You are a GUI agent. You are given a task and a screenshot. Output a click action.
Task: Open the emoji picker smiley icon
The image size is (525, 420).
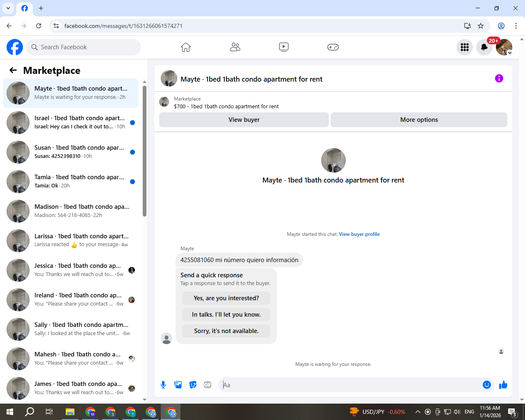click(x=487, y=385)
